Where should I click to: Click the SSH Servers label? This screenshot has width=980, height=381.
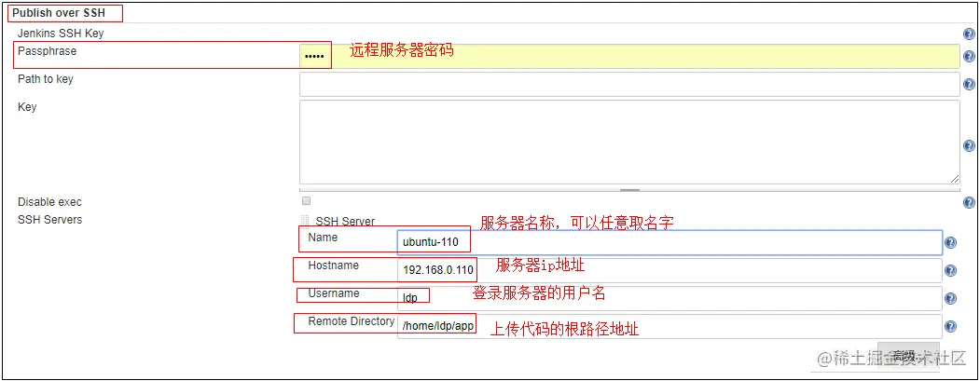pyautogui.click(x=50, y=220)
